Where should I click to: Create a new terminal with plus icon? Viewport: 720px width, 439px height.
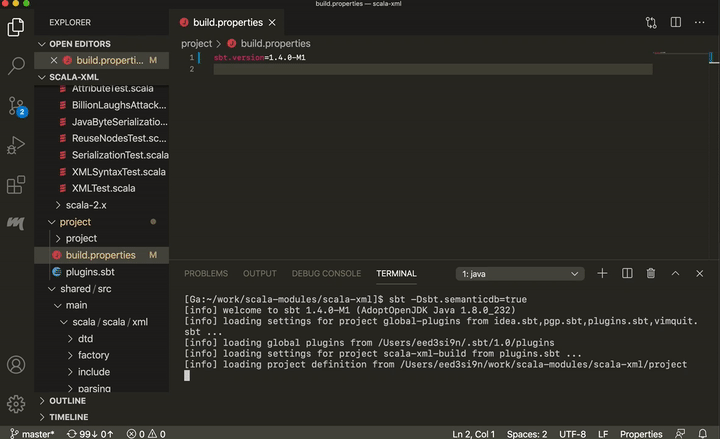pos(602,273)
